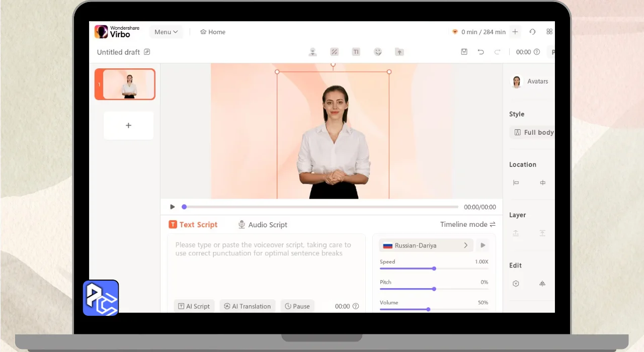Image resolution: width=644 pixels, height=352 pixels.
Task: Open the apps grid icon
Action: (549, 32)
